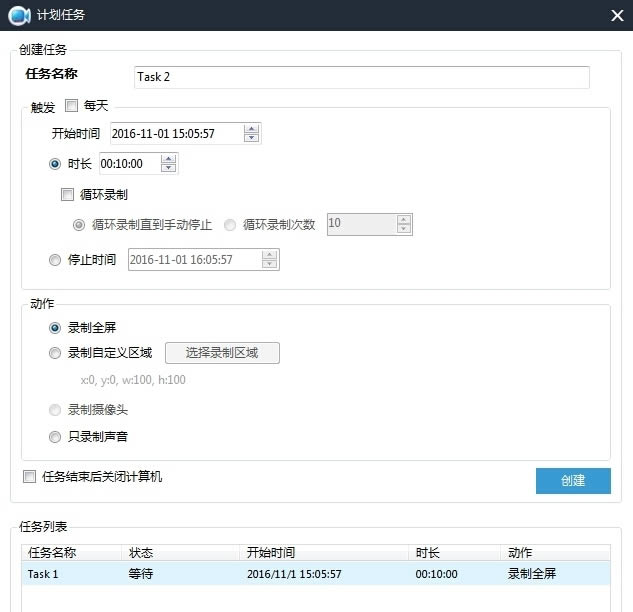
Task: Click the 时长 duration field showing 00:10:00
Action: (x=130, y=163)
